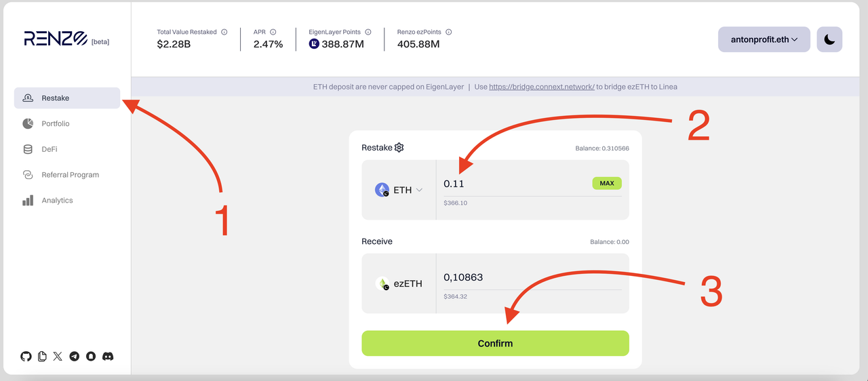The height and width of the screenshot is (381, 868).
Task: Click the 405.88M ezPoints value
Action: [418, 44]
